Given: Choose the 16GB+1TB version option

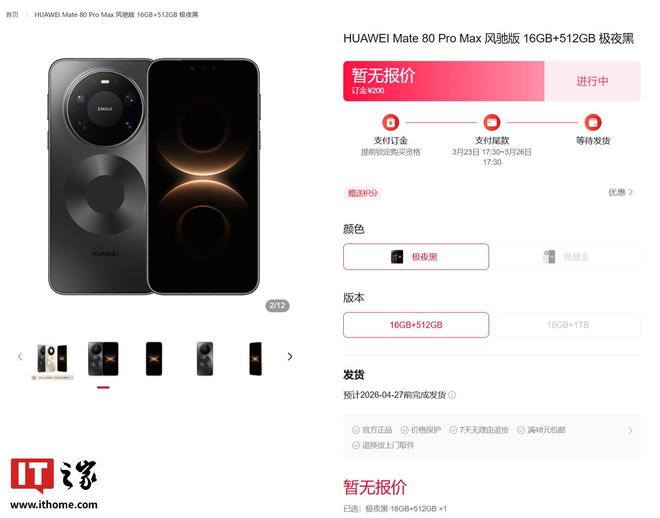Looking at the screenshot, I should [567, 325].
